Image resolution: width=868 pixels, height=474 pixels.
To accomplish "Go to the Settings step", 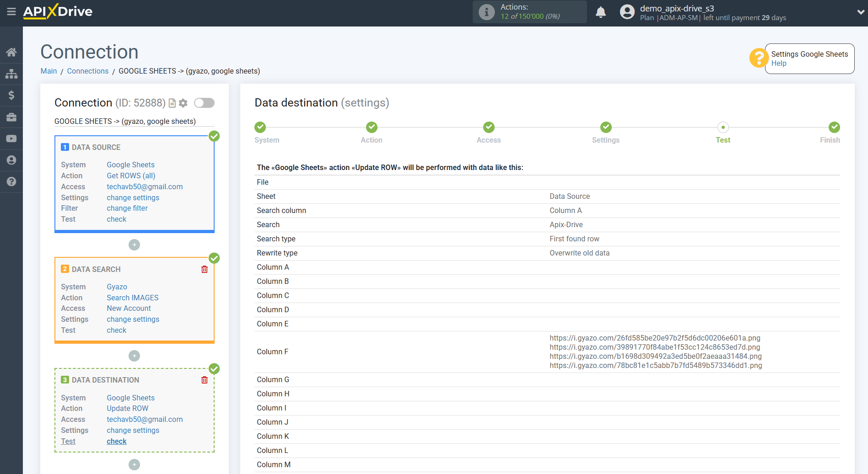I will point(605,128).
